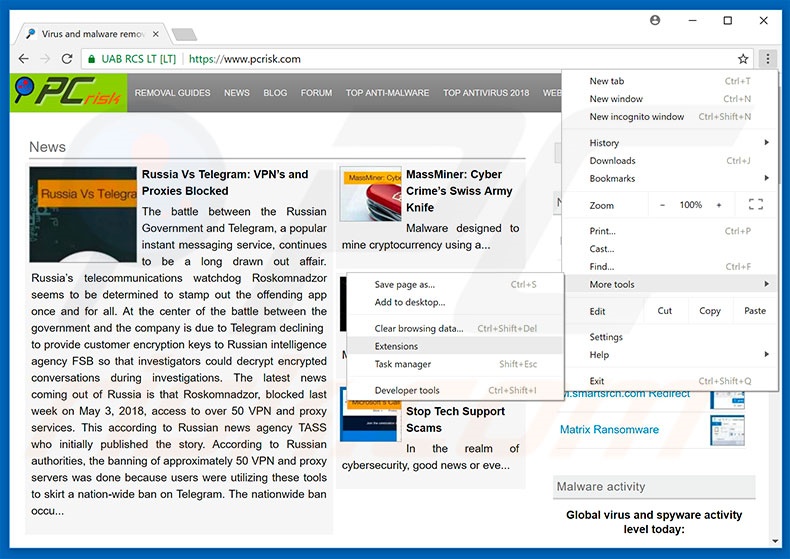Click the browser back arrow
This screenshot has width=790, height=559.
click(x=22, y=59)
